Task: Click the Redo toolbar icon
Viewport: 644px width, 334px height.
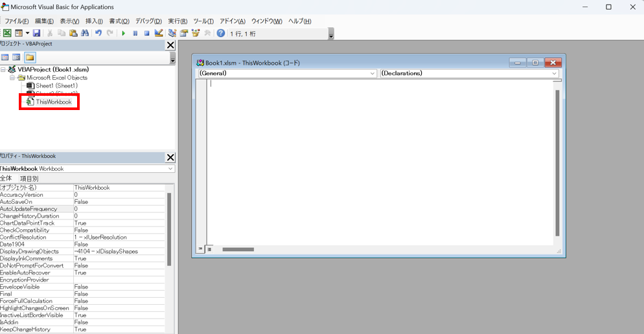Action: [x=110, y=33]
